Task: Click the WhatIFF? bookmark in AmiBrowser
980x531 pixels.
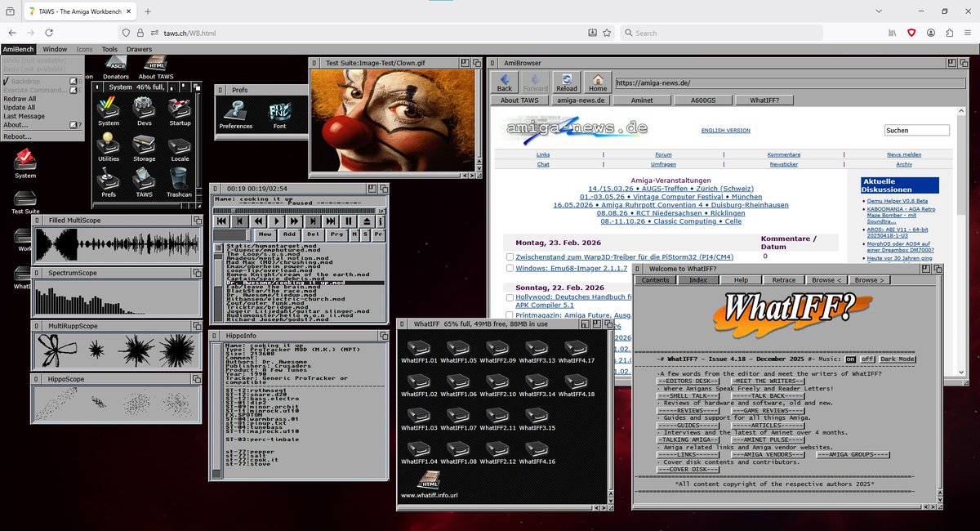Action: [x=763, y=100]
